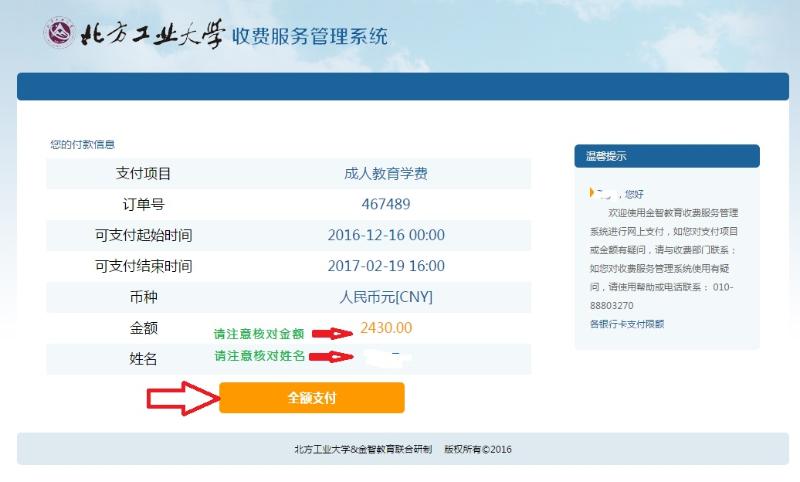Click the 人民币元[CNY] currency value
The image size is (800, 482).
click(x=386, y=297)
